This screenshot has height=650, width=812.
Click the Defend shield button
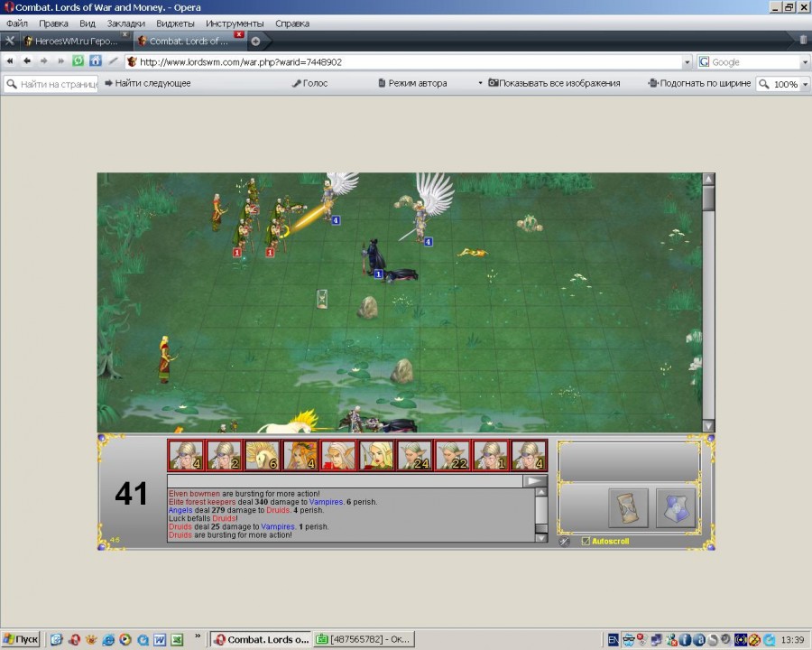point(675,508)
